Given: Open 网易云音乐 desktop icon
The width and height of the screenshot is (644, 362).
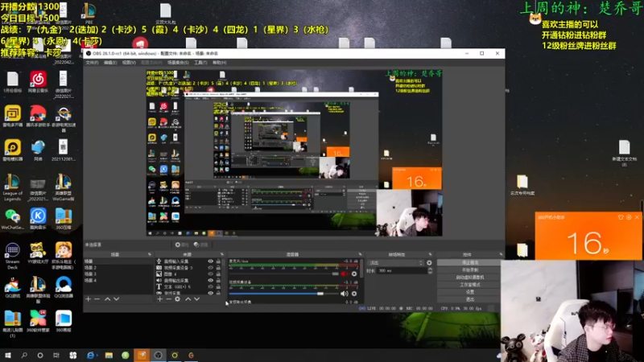Looking at the screenshot, I should tap(38, 82).
